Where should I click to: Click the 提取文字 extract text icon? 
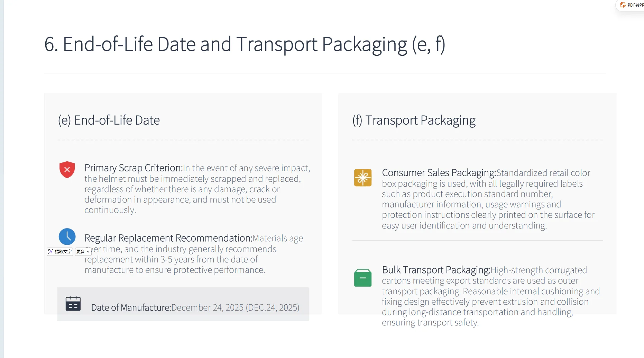(51, 252)
